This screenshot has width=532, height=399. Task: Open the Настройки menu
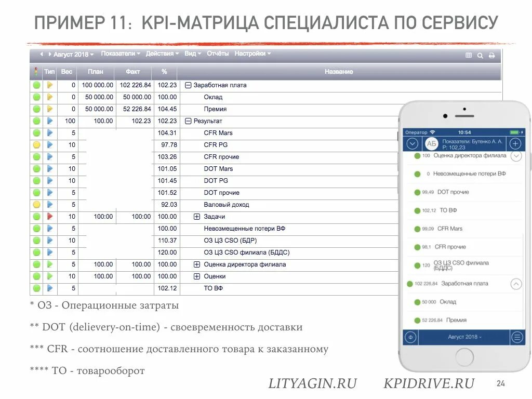pos(249,54)
